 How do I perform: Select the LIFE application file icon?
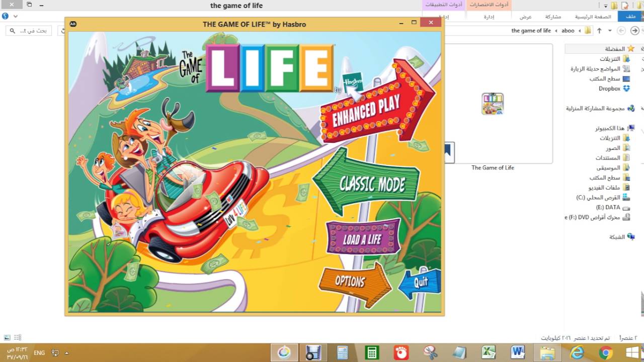coord(492,104)
